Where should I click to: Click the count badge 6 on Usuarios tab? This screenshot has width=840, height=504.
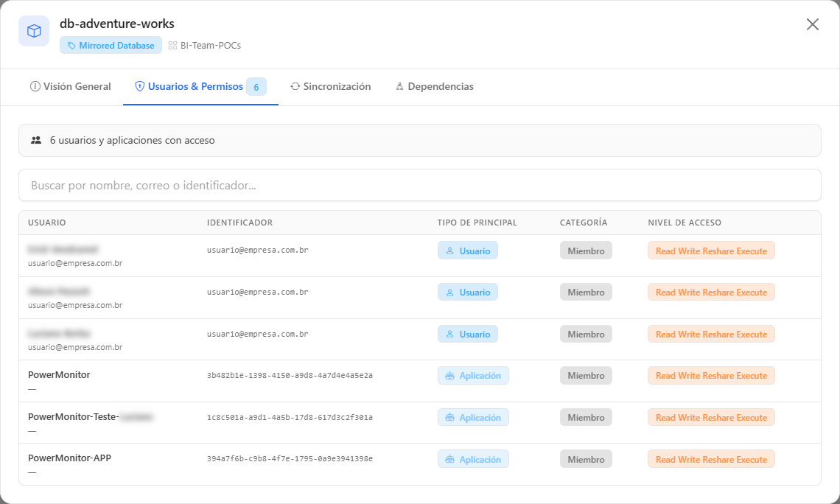[256, 87]
